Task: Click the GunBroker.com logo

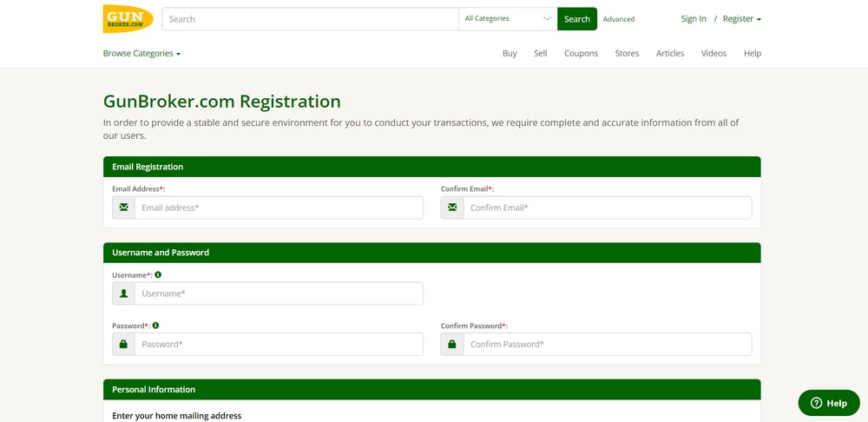Action: (128, 19)
